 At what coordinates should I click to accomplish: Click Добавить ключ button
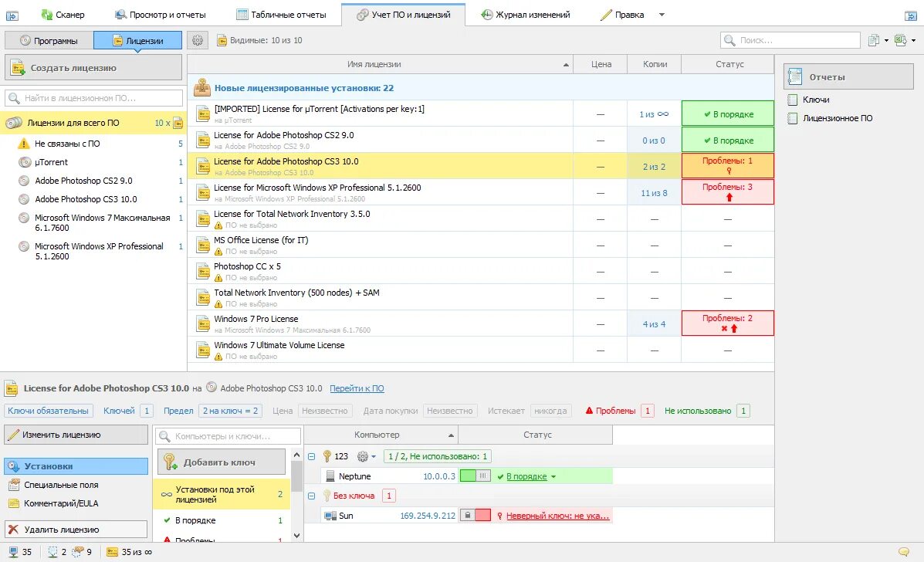coord(222,462)
